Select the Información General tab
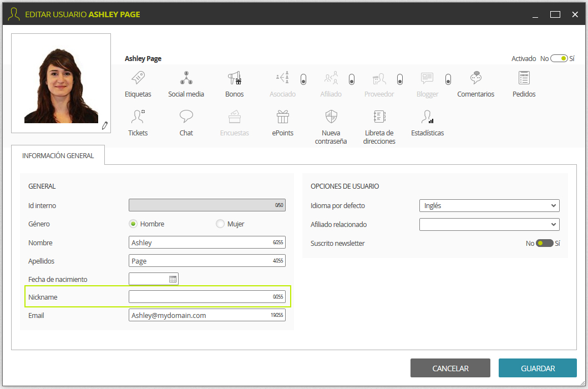 pos(58,155)
